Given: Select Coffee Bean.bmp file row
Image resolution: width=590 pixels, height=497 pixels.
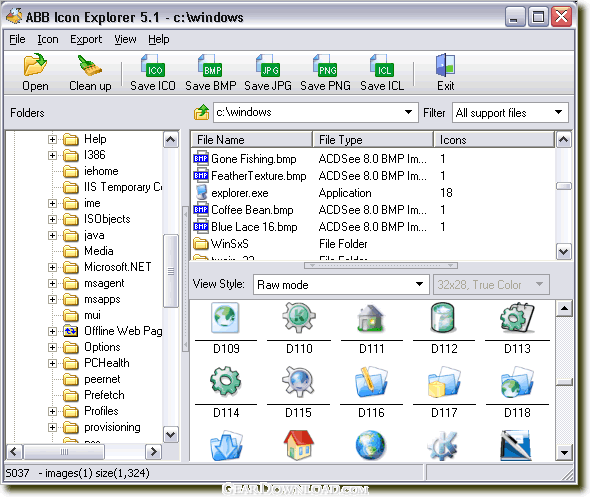Looking at the screenshot, I should [x=373, y=210].
